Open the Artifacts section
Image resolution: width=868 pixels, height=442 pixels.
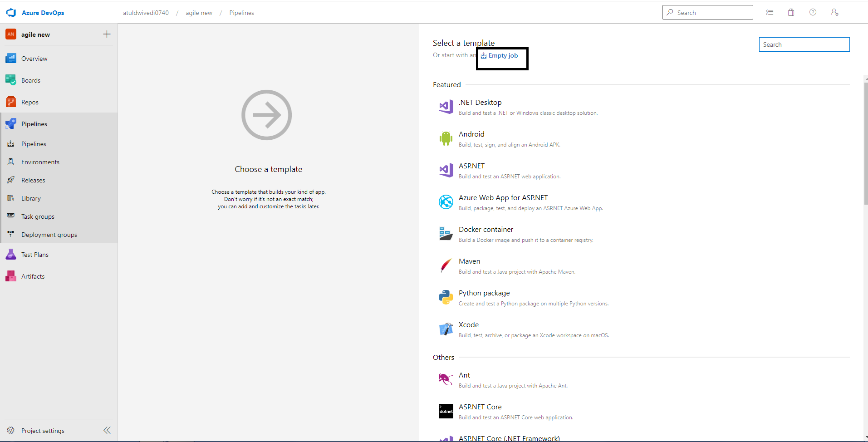coord(59,276)
